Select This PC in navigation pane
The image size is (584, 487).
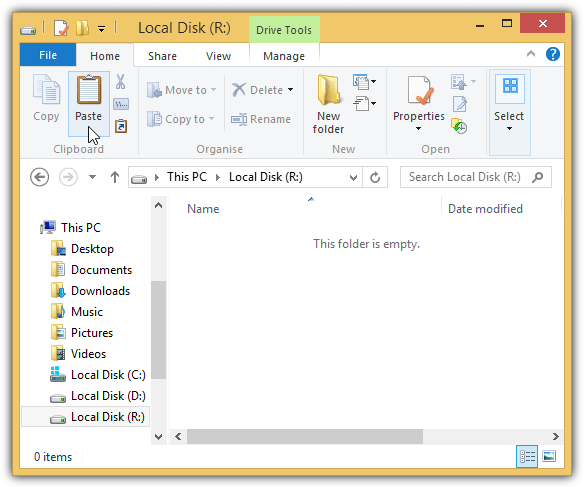pyautogui.click(x=81, y=227)
